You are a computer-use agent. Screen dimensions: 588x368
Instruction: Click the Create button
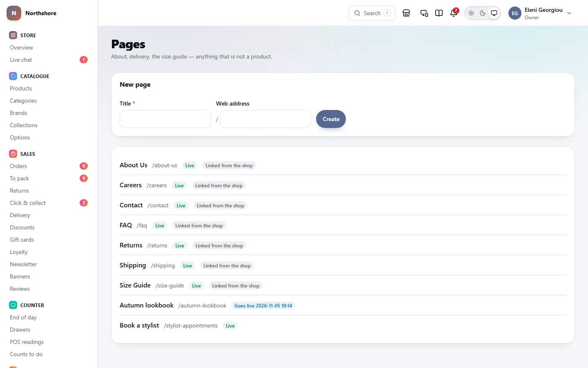tap(331, 119)
